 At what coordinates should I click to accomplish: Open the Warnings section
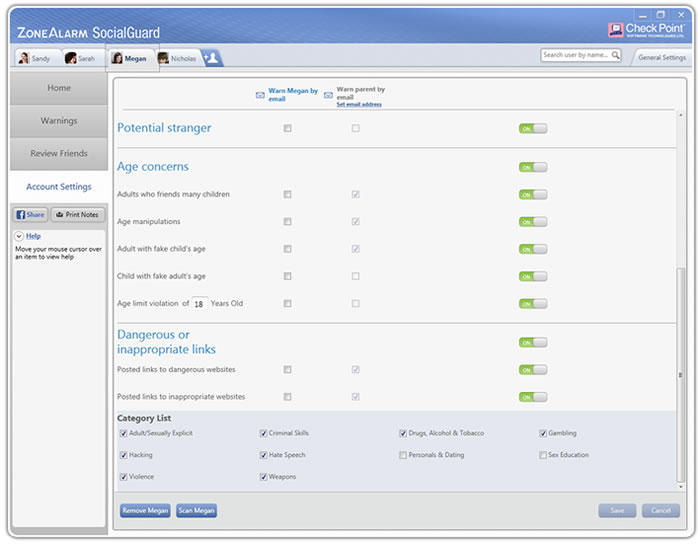click(59, 121)
